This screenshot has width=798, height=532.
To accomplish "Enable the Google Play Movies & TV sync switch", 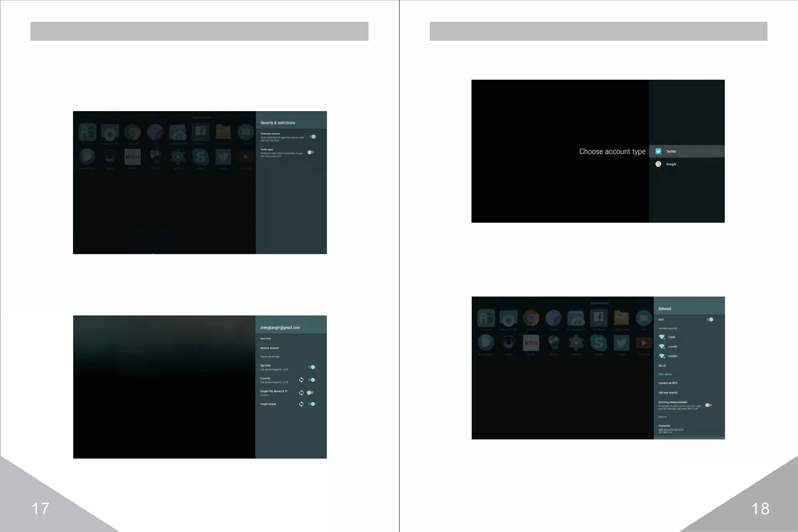I will tap(310, 392).
